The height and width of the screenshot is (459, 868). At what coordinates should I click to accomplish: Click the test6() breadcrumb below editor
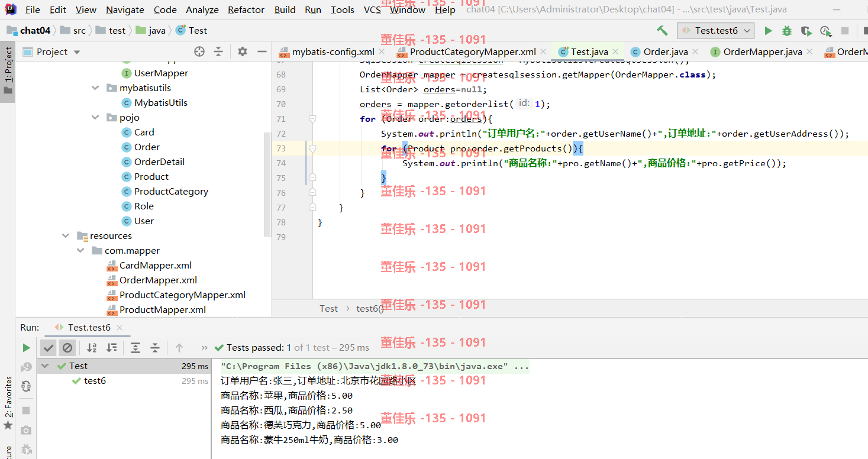pos(370,309)
